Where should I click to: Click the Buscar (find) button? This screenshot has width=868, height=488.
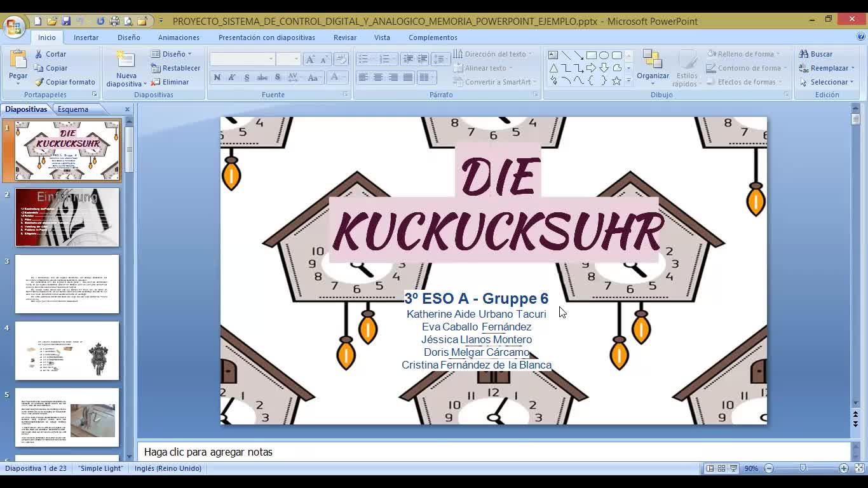click(815, 54)
